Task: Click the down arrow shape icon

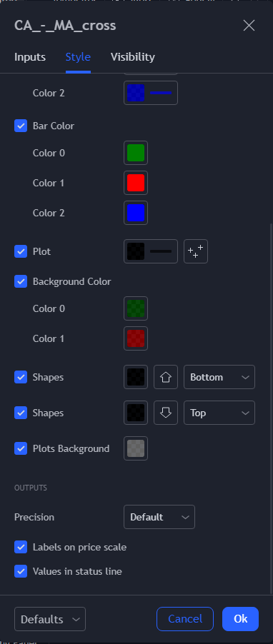Action: 166,413
